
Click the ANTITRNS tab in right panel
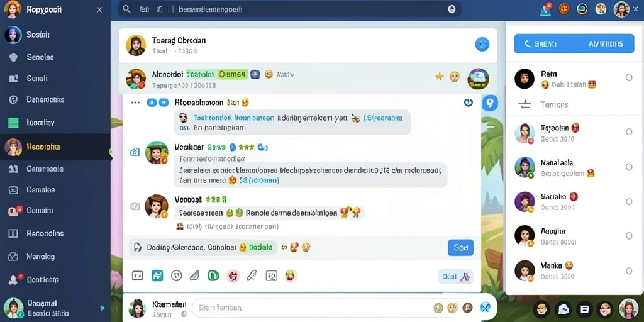pos(606,44)
